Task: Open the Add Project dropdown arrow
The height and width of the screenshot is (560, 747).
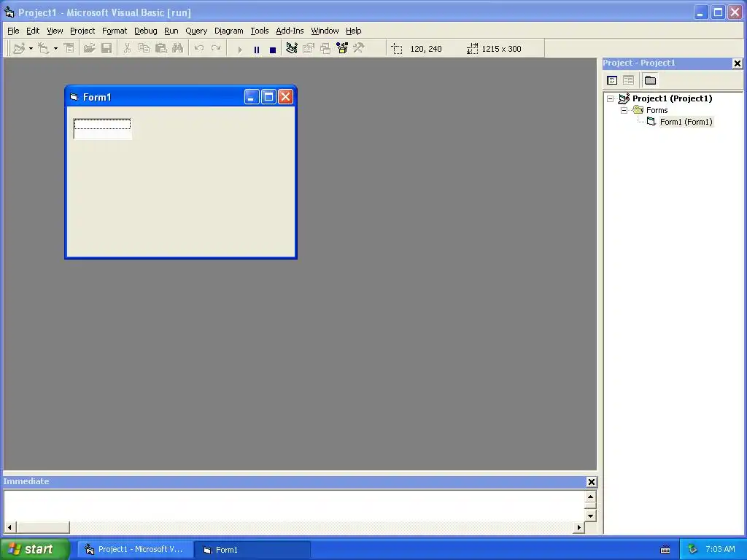Action: click(x=31, y=49)
